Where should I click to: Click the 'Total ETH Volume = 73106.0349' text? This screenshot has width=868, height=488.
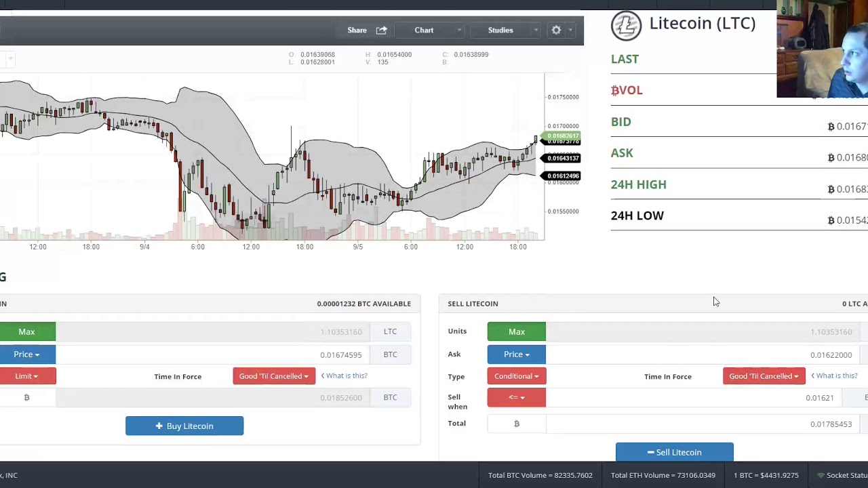[663, 475]
